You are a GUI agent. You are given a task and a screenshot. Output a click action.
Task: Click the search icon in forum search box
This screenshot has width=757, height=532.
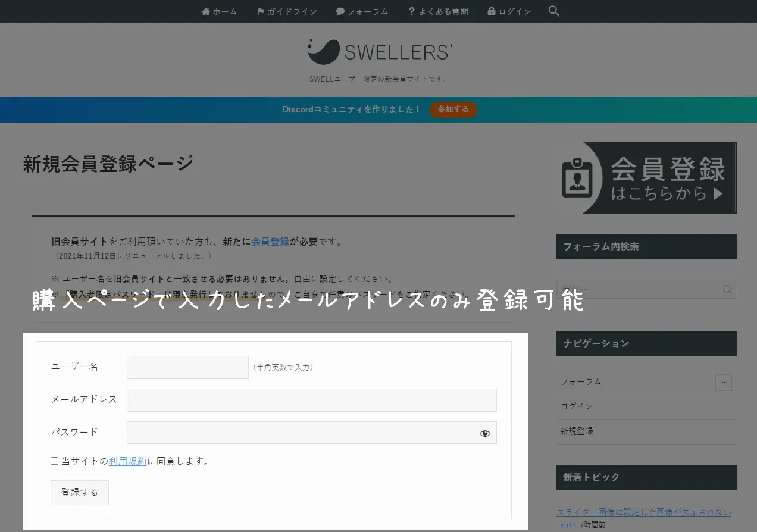point(727,290)
